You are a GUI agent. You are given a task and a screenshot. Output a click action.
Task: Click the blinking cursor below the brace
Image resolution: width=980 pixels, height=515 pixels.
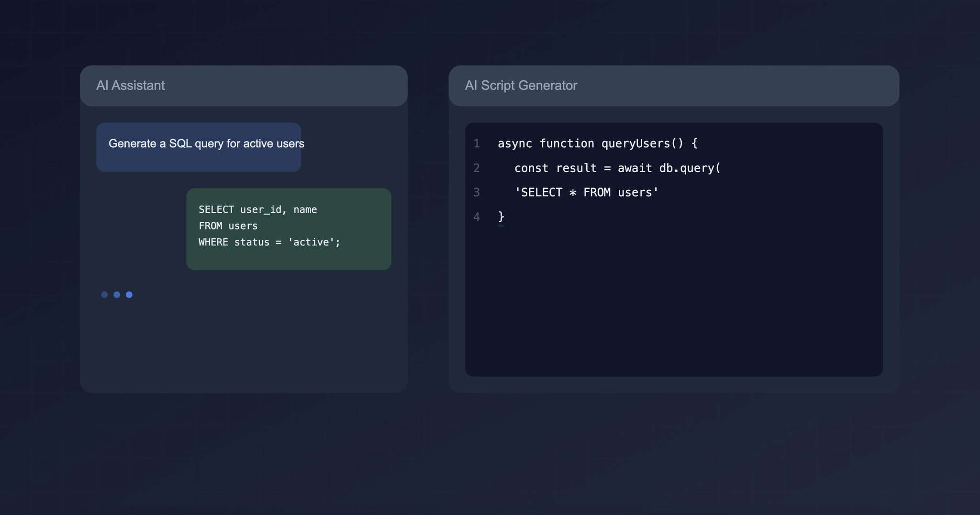click(501, 225)
